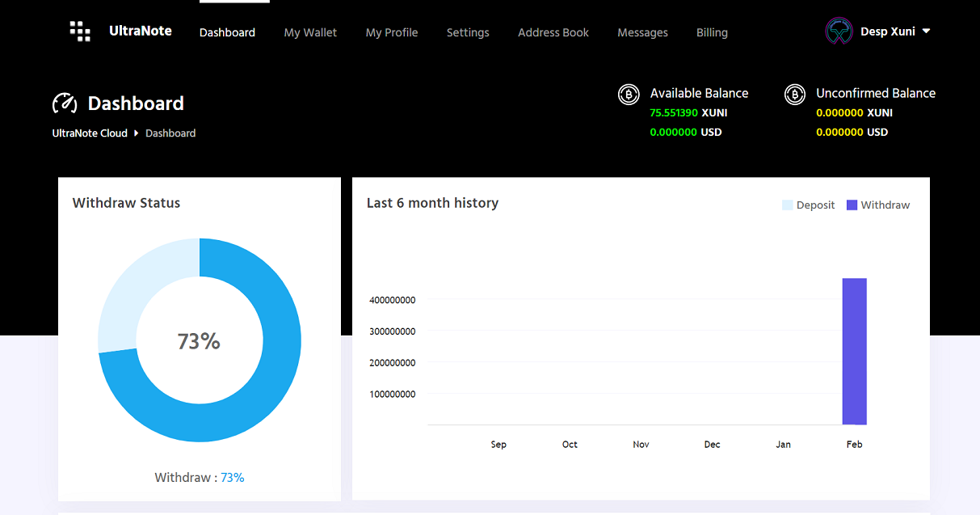This screenshot has width=980, height=515.
Task: Open the Settings menu item
Action: point(468,32)
